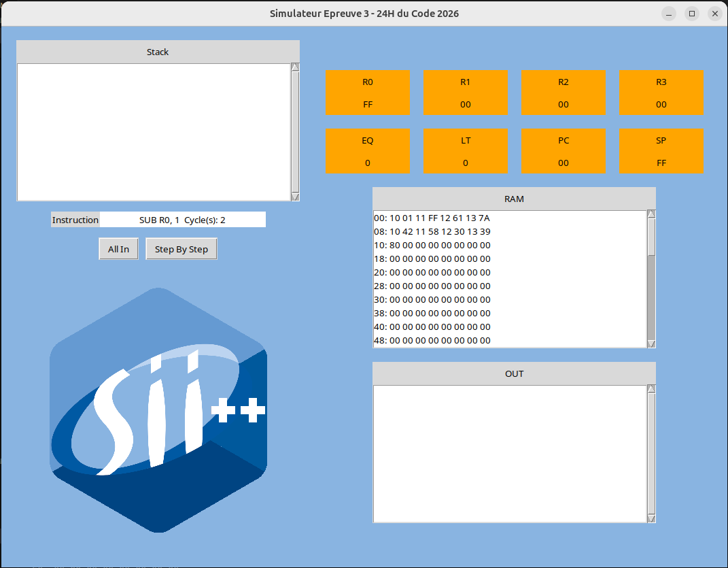Viewport: 728px width, 568px height.
Task: Select the EQ flag box
Action: (368, 152)
